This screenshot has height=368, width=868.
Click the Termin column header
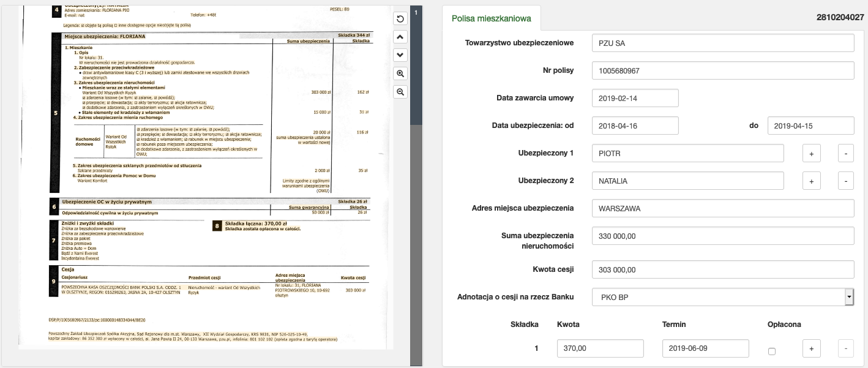point(674,324)
